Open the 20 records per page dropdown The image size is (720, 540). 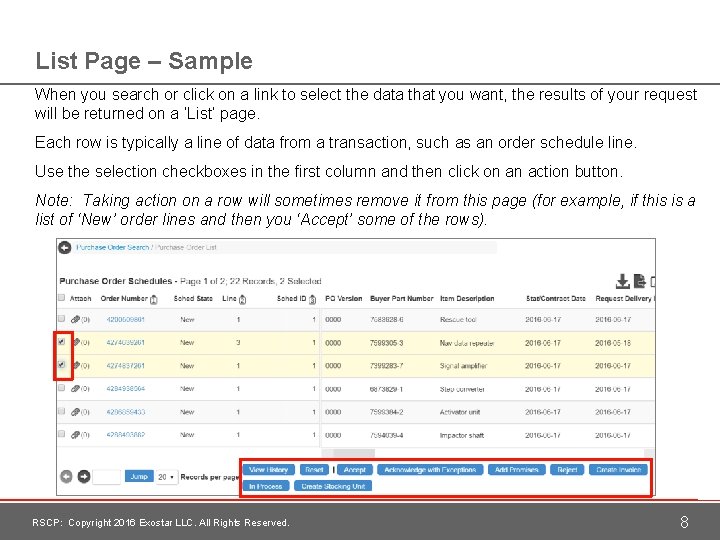click(166, 477)
